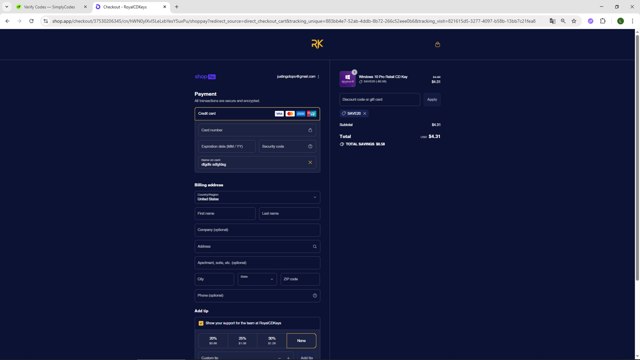Open a new browser tab

coord(176,7)
